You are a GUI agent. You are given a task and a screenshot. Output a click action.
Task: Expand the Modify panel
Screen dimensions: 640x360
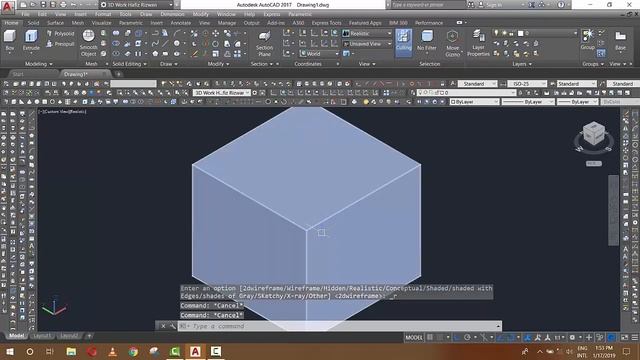(218, 64)
